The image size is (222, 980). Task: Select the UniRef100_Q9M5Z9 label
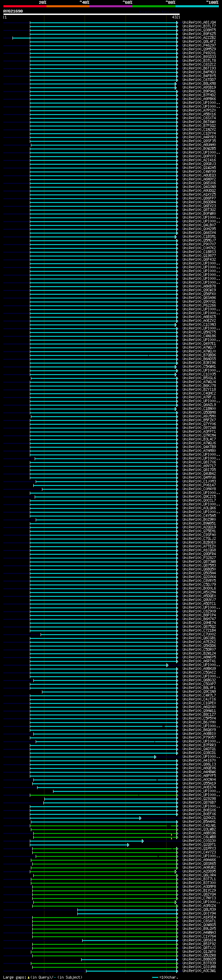click(x=199, y=49)
